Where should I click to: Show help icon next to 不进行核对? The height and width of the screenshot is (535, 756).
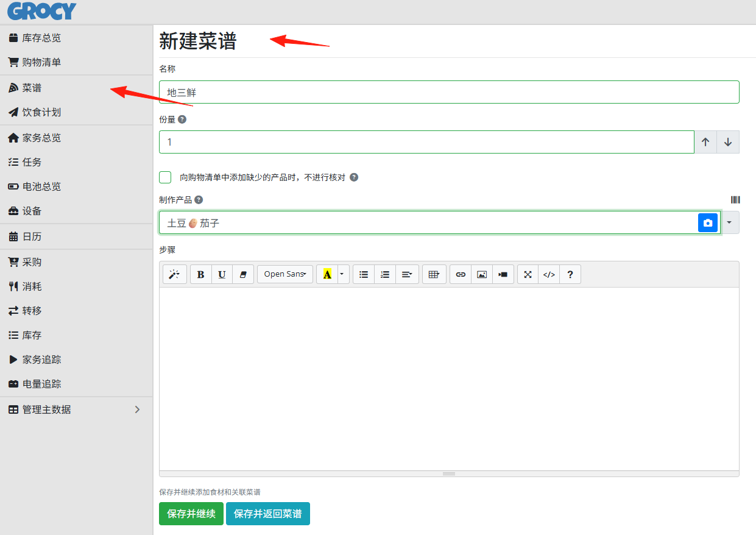point(354,177)
